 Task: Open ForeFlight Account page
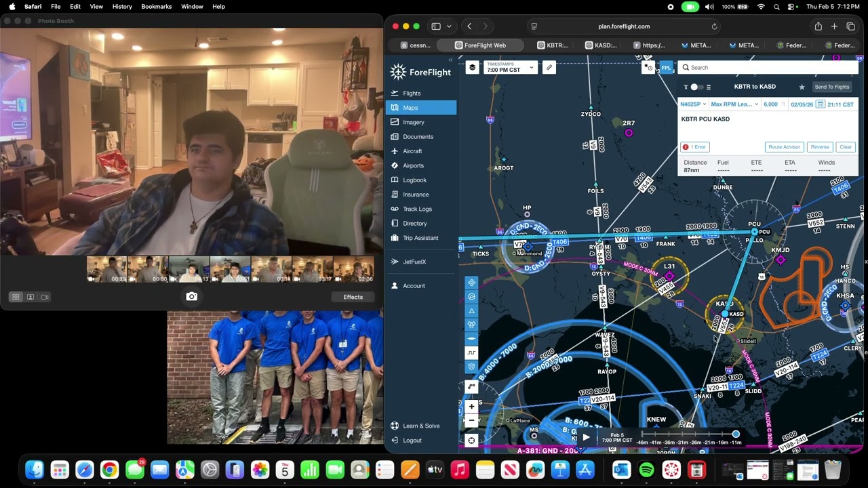pyautogui.click(x=414, y=286)
